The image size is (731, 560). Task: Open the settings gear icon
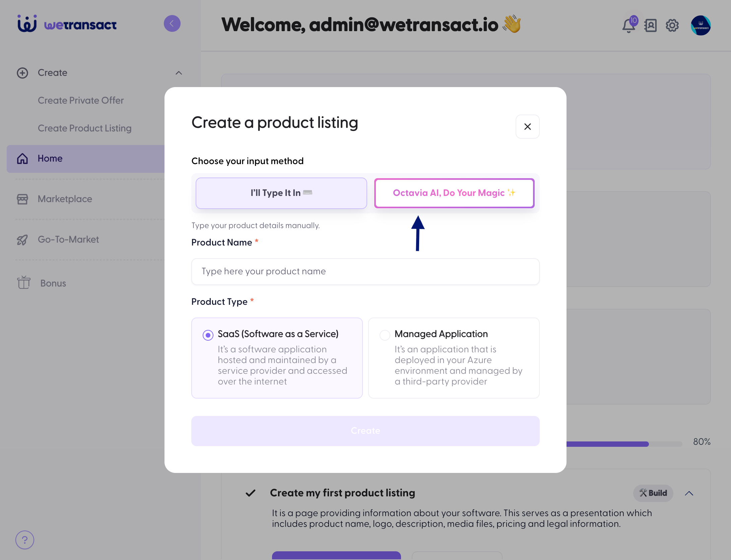point(672,25)
